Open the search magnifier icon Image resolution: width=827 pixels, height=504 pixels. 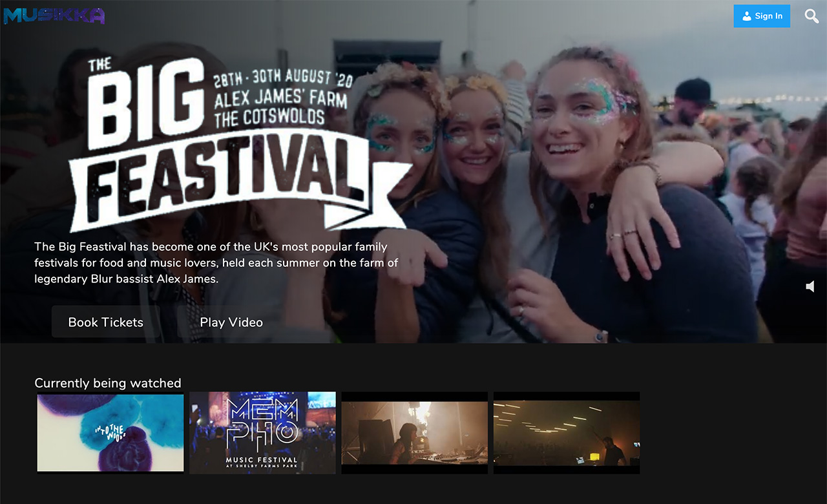(811, 16)
